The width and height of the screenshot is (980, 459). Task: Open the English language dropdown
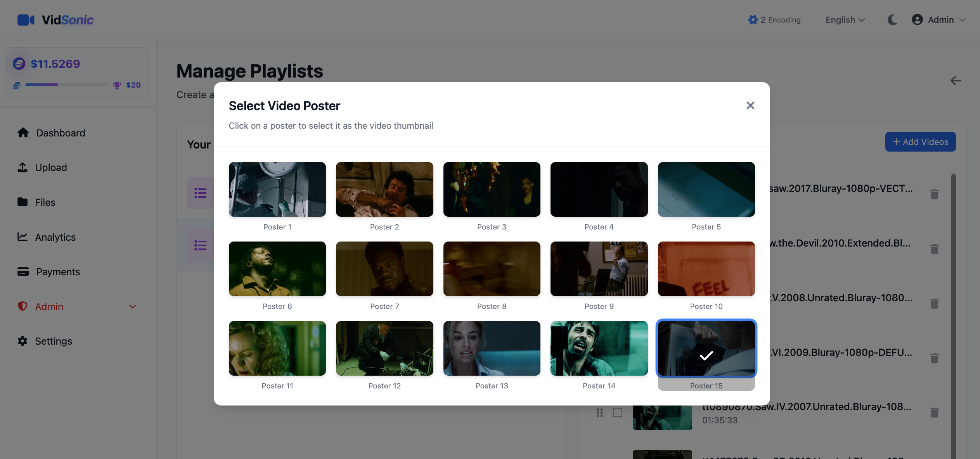click(845, 20)
